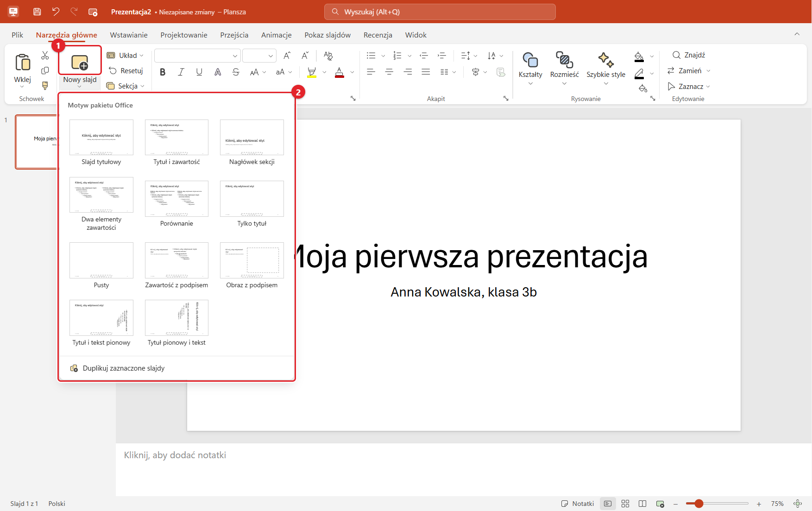Switch to Animacje tab
The width and height of the screenshot is (812, 511).
click(x=276, y=35)
